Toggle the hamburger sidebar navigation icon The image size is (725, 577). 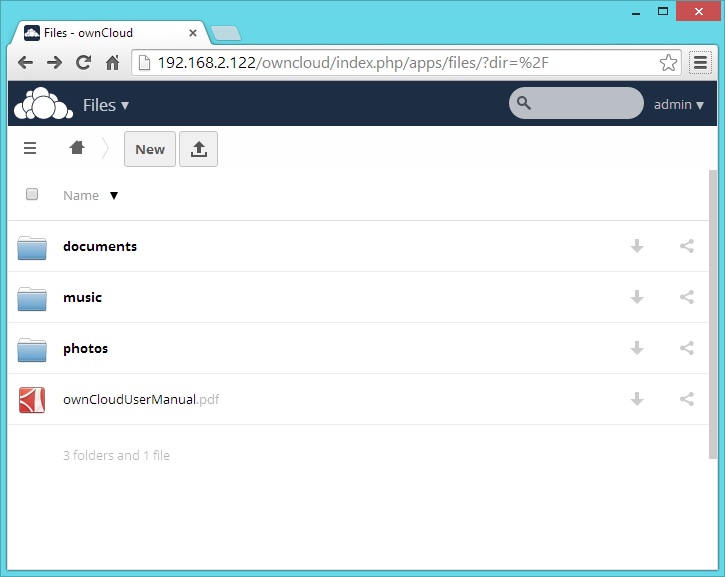click(x=30, y=148)
